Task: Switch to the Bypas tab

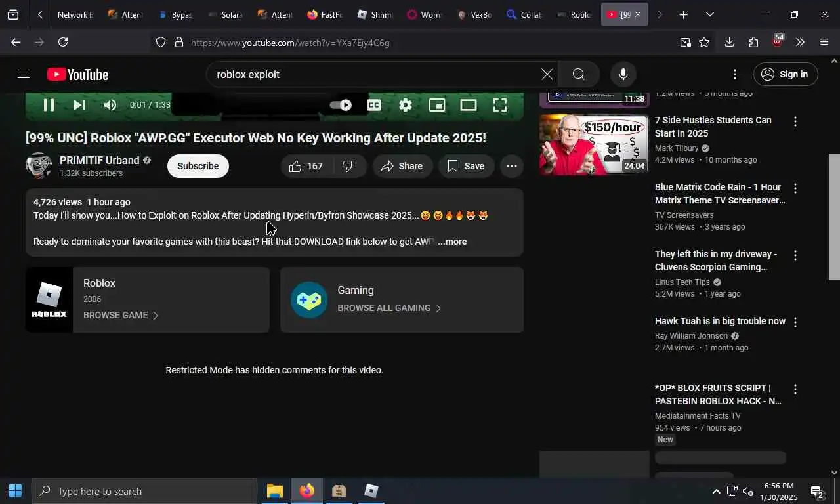Action: coord(175,14)
